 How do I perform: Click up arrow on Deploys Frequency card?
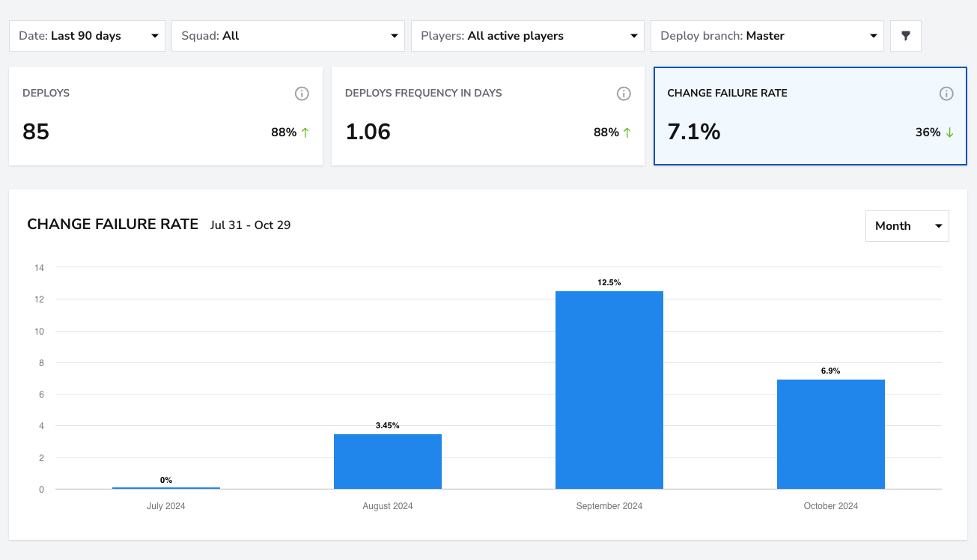(627, 133)
